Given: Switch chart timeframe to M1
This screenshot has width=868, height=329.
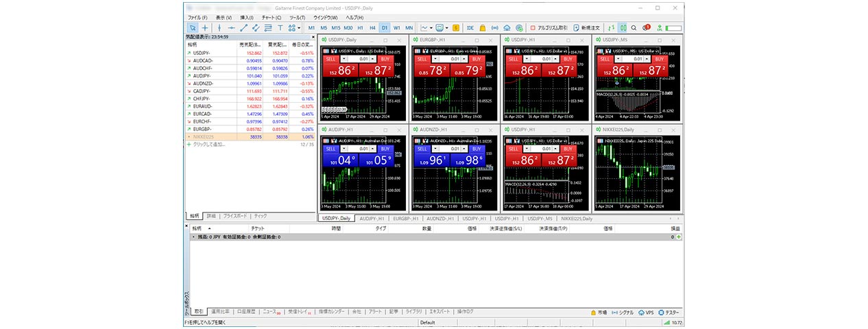Looking at the screenshot, I should point(311,28).
